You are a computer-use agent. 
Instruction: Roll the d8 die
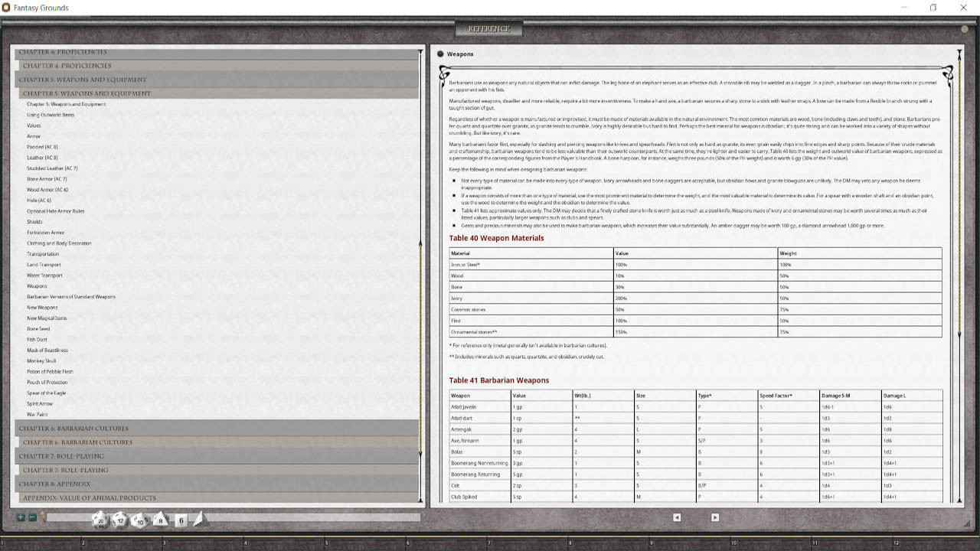coord(160,520)
